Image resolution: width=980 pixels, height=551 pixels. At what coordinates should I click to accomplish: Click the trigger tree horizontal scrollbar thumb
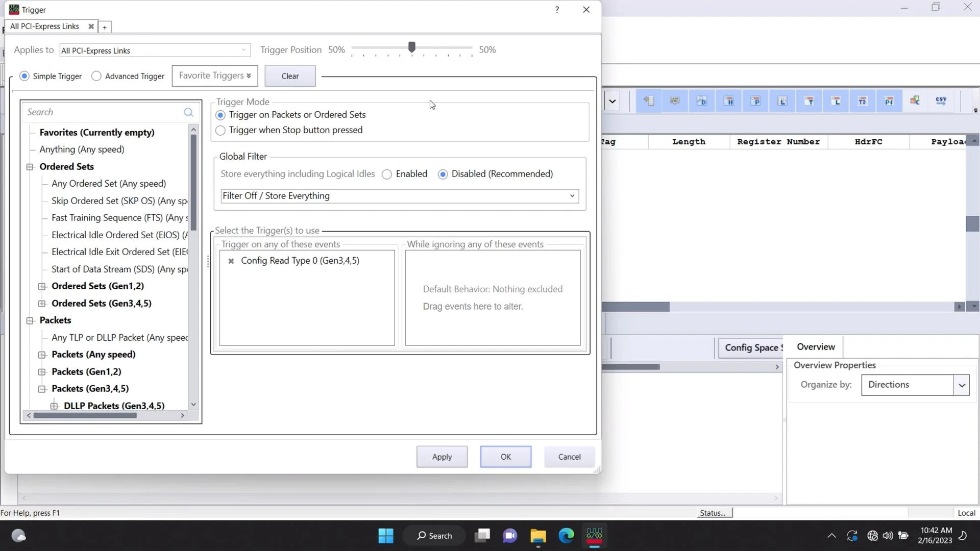click(85, 416)
